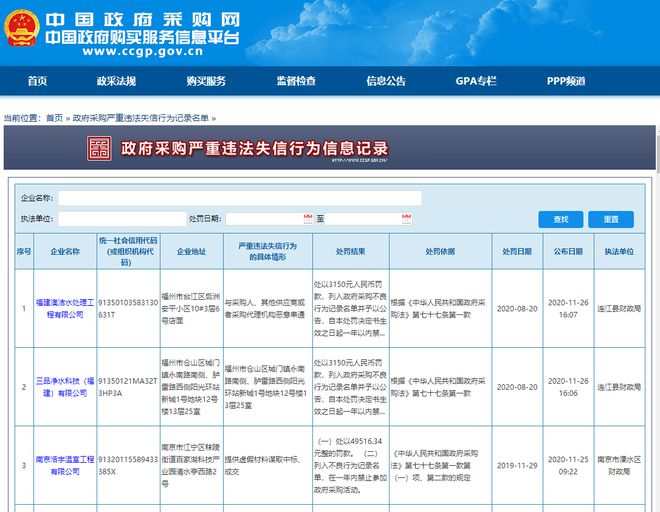
Task: Click 政府采购严重违法失信行为记录名单 breadcrumb link
Action: (141, 118)
